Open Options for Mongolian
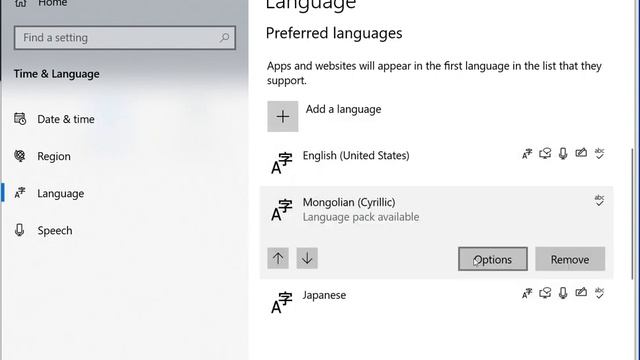Screen dimensions: 640x360 [x=493, y=259]
